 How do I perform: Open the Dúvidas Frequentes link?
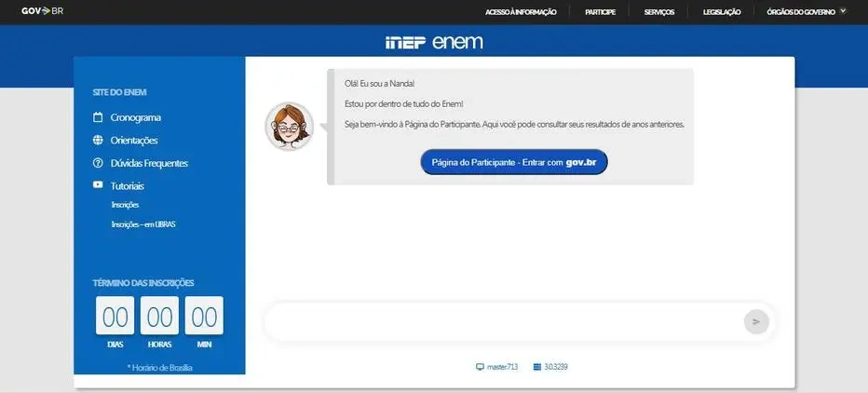coord(149,163)
